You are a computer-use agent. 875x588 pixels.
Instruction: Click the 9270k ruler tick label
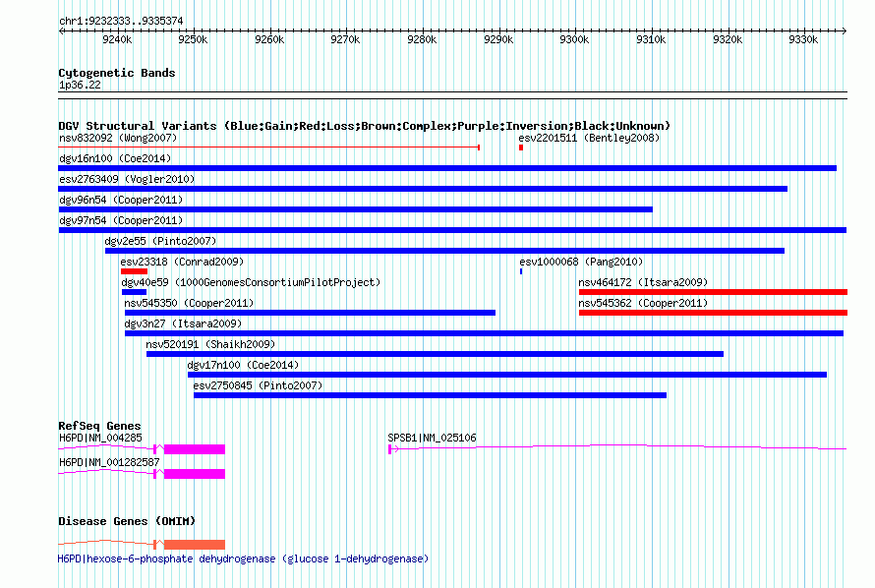point(345,39)
